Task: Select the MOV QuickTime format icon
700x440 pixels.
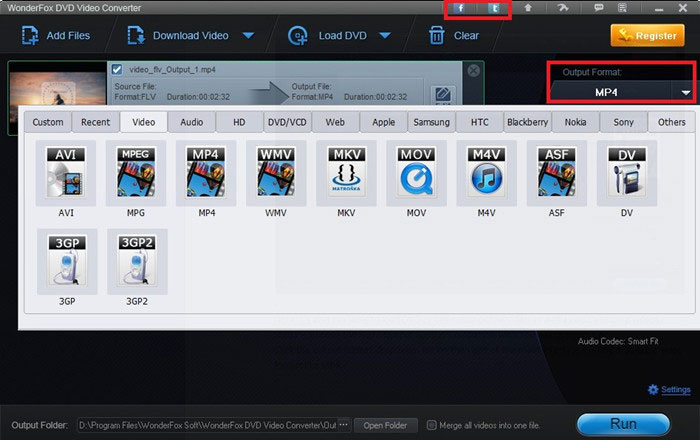Action: pos(416,173)
